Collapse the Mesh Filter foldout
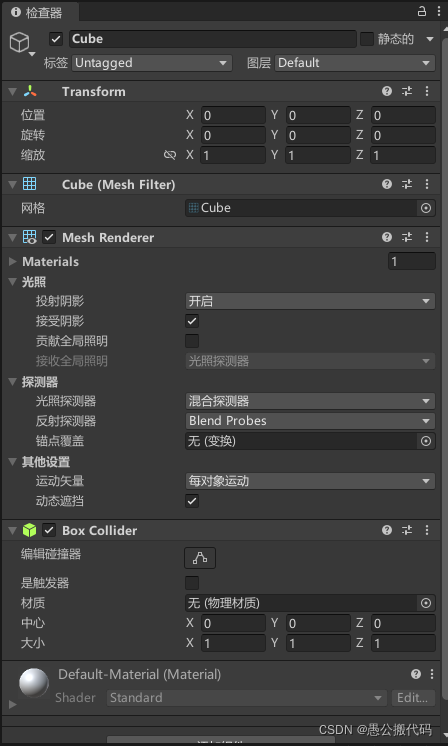Viewport: 448px width, 746px height. [13, 185]
